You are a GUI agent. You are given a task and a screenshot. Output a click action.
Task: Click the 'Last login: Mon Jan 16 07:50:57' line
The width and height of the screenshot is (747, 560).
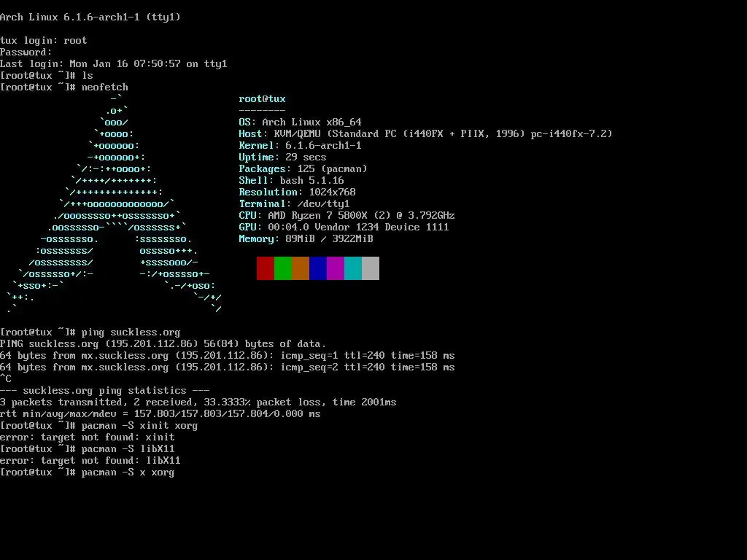(x=114, y=64)
